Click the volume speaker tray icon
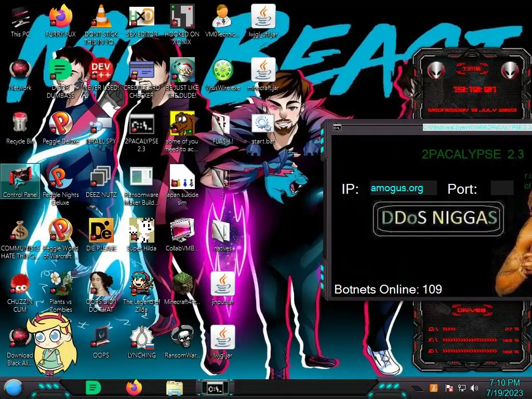Image resolution: width=532 pixels, height=399 pixels. coord(474,388)
